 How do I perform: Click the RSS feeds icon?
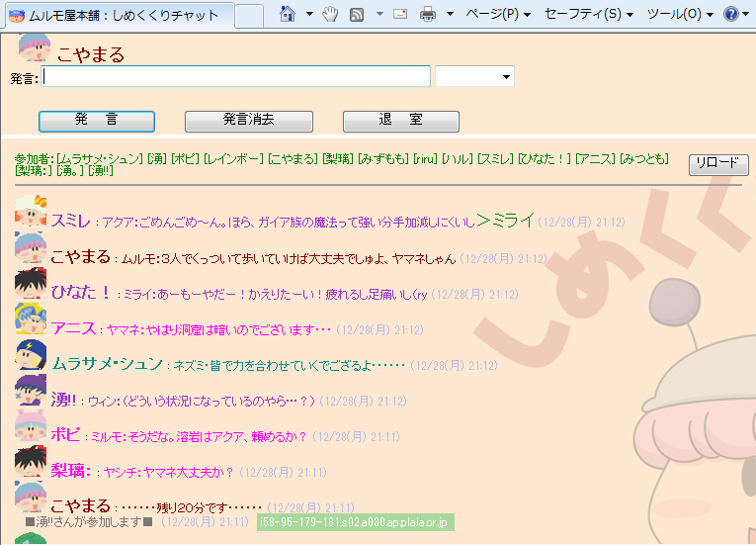[x=357, y=15]
